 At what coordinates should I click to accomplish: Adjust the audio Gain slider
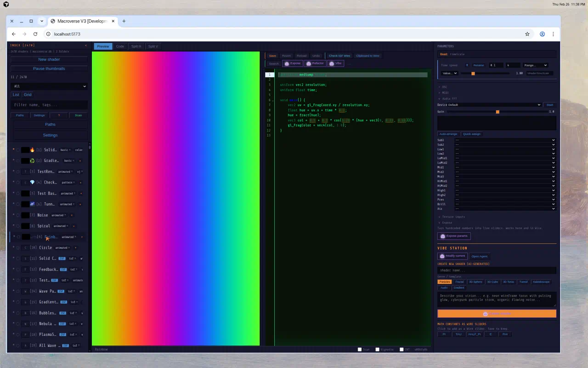[x=497, y=112]
